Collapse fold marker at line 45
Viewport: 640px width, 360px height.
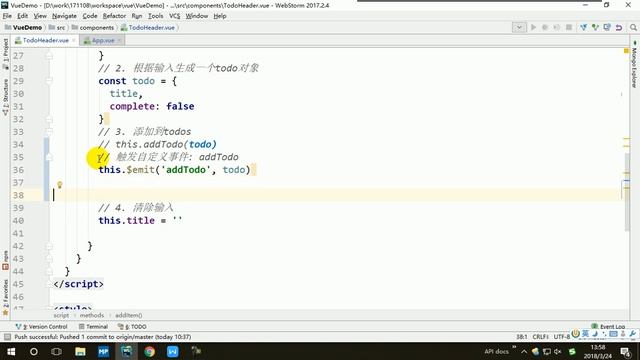[49, 284]
